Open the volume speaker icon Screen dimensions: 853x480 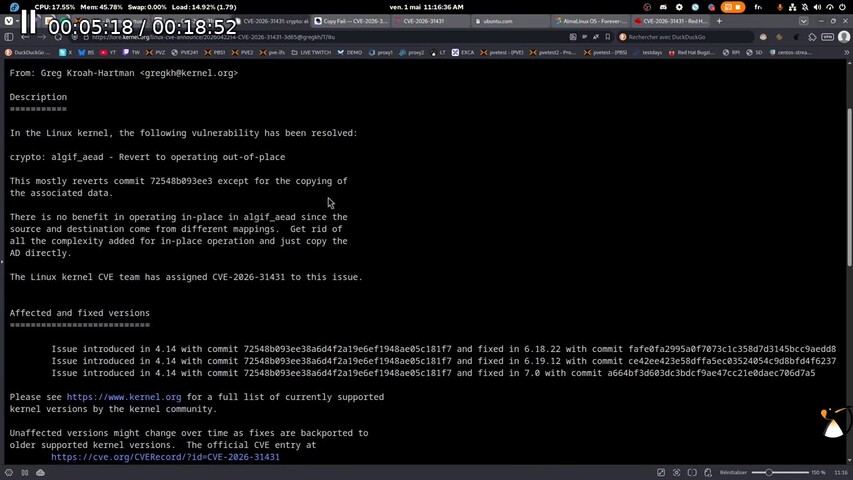point(817,7)
